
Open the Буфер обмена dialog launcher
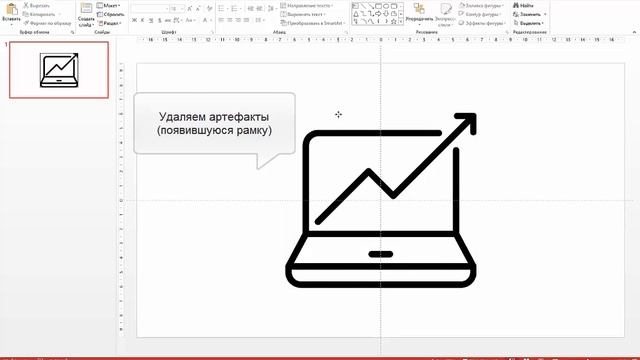(72, 32)
